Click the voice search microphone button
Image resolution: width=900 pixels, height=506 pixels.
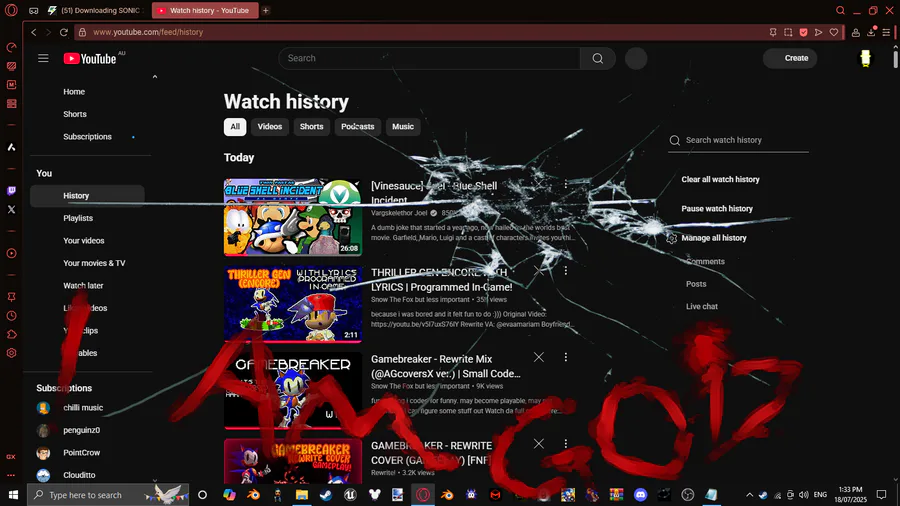point(636,59)
